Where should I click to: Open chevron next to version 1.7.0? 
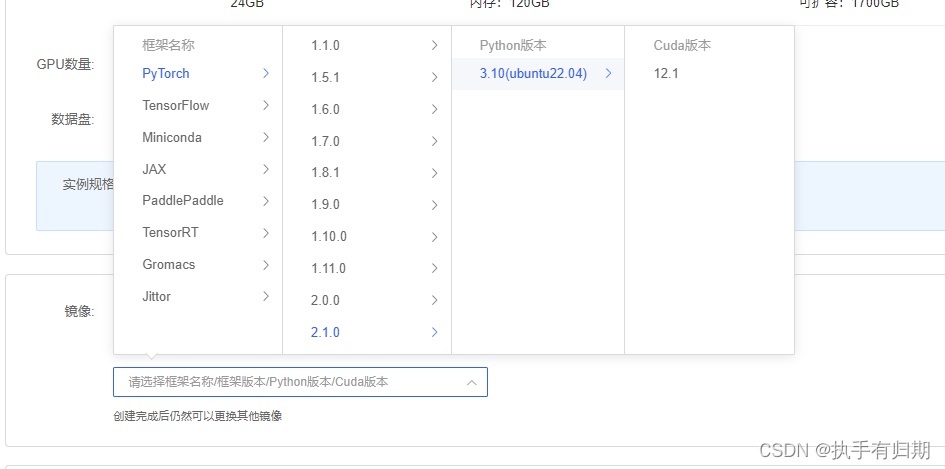(x=435, y=141)
